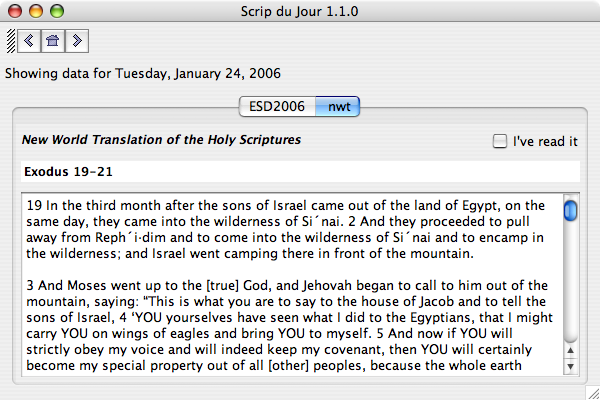Zoom the window with green button
The image size is (600, 400).
coord(55,11)
